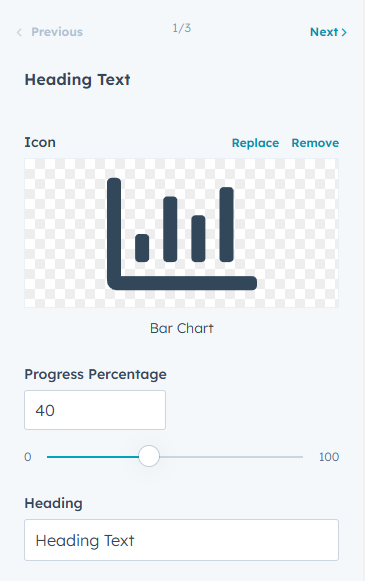Screen dimensions: 365x581
Task: Click the Icon field label
Action: pos(40,142)
